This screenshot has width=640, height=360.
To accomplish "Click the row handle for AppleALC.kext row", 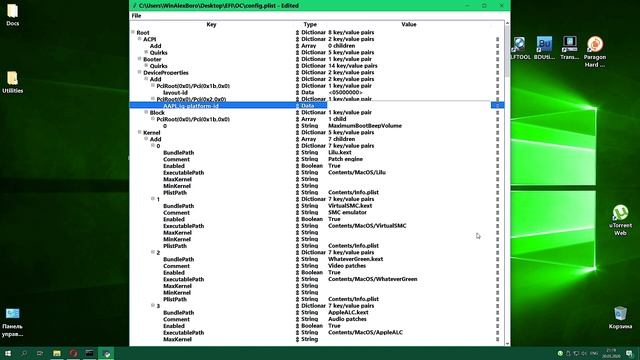I will coord(497,313).
